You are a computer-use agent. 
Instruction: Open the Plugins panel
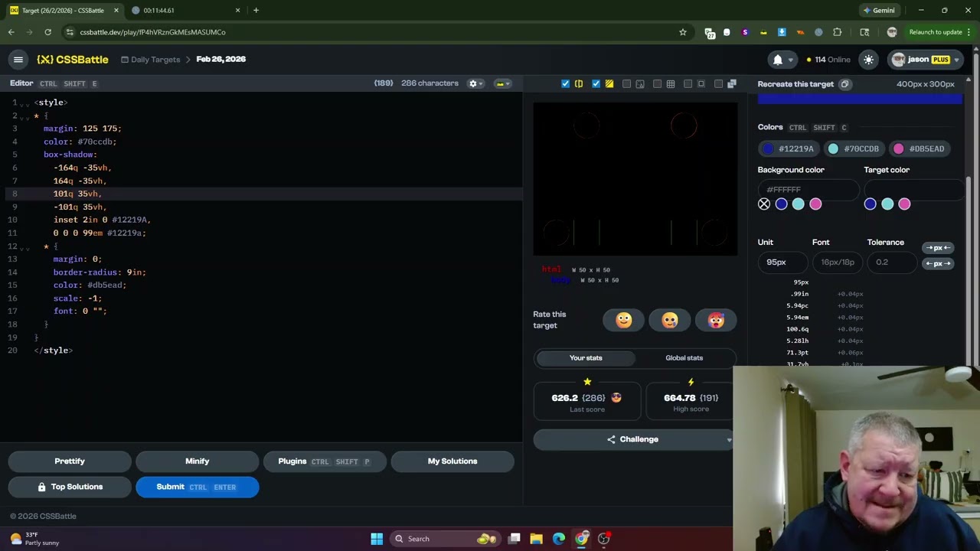(x=325, y=461)
